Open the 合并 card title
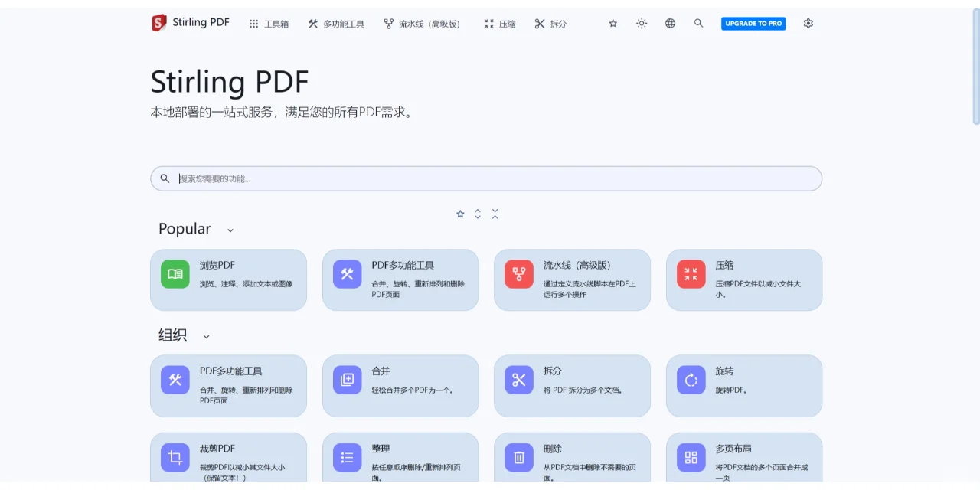This screenshot has width=980, height=490. click(x=381, y=371)
